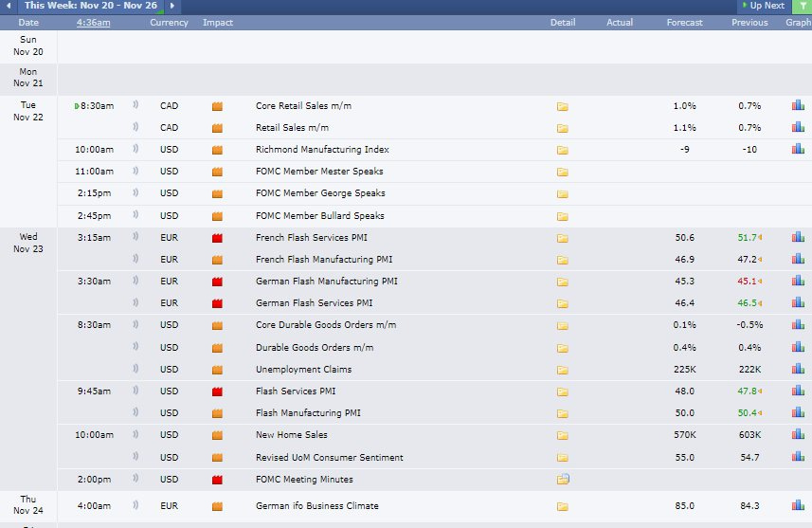Open detail folder for German ifo Business Climate

[563, 506]
